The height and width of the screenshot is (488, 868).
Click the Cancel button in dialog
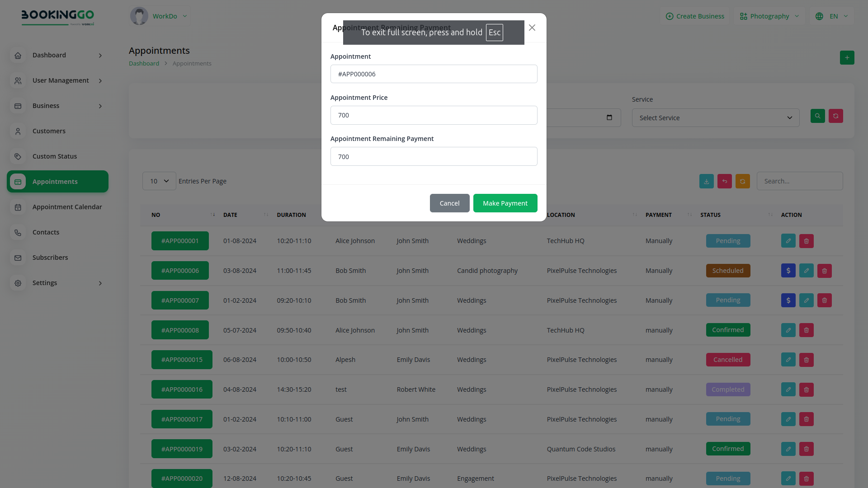tap(449, 203)
